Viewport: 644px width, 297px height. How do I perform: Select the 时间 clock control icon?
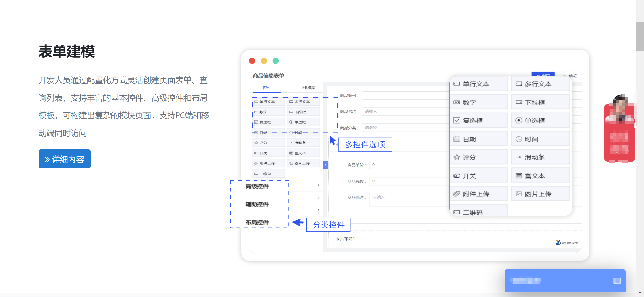(519, 139)
